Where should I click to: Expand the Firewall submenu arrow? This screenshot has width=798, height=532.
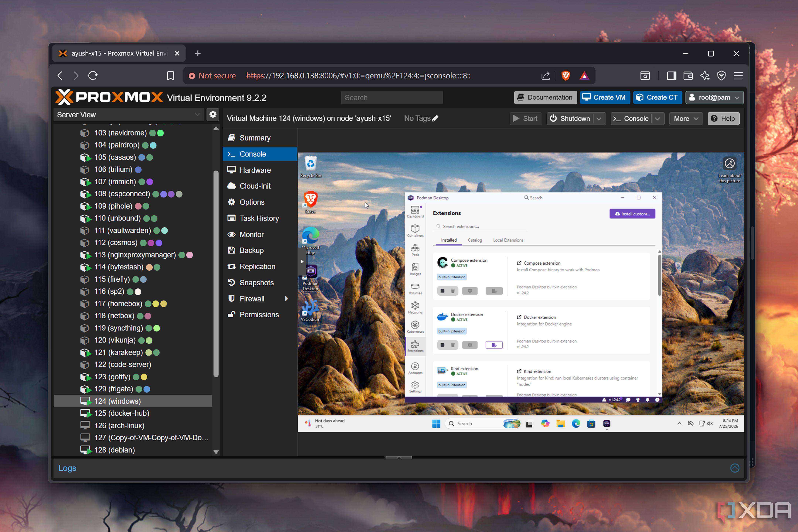(x=287, y=299)
